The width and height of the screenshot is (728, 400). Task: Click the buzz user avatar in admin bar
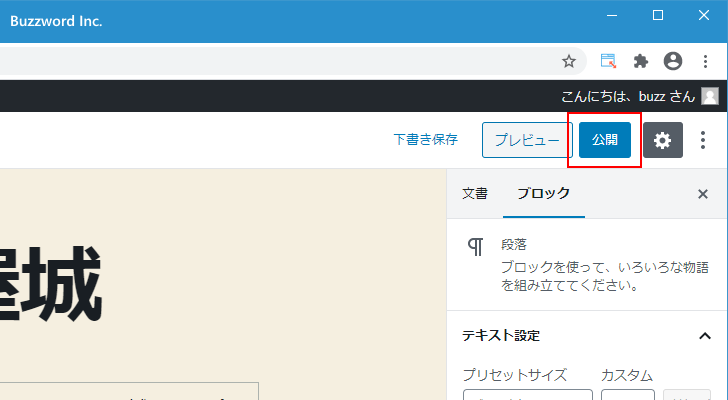(x=710, y=96)
